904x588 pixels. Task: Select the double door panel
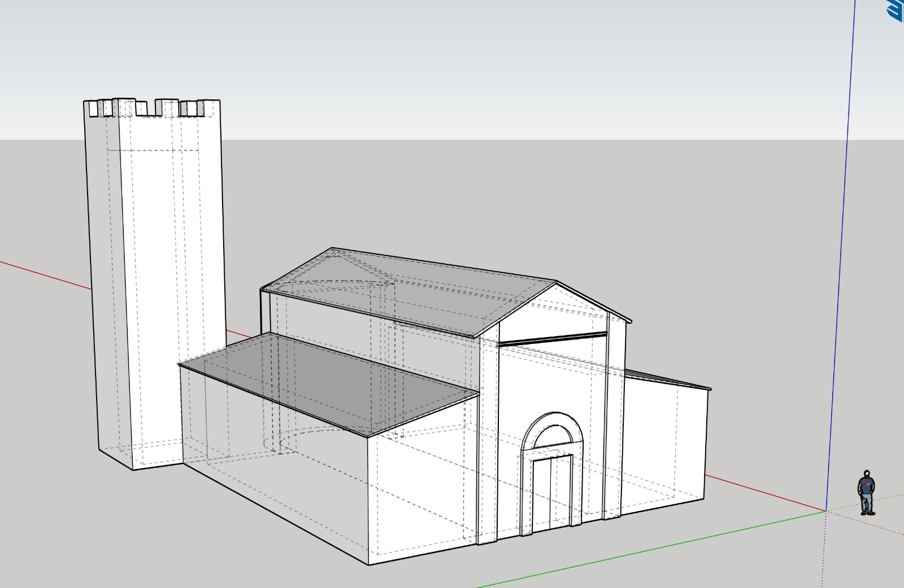pyautogui.click(x=551, y=493)
